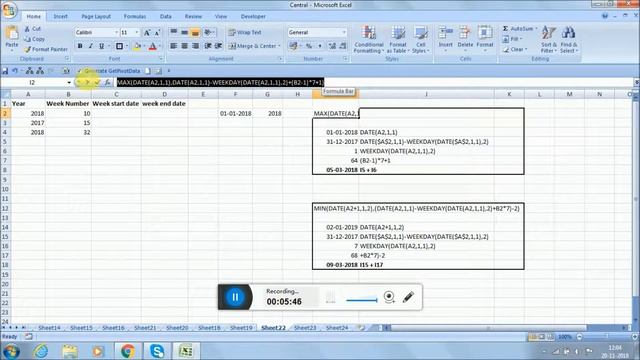Open the font size 11 dropdown

pyautogui.click(x=137, y=32)
